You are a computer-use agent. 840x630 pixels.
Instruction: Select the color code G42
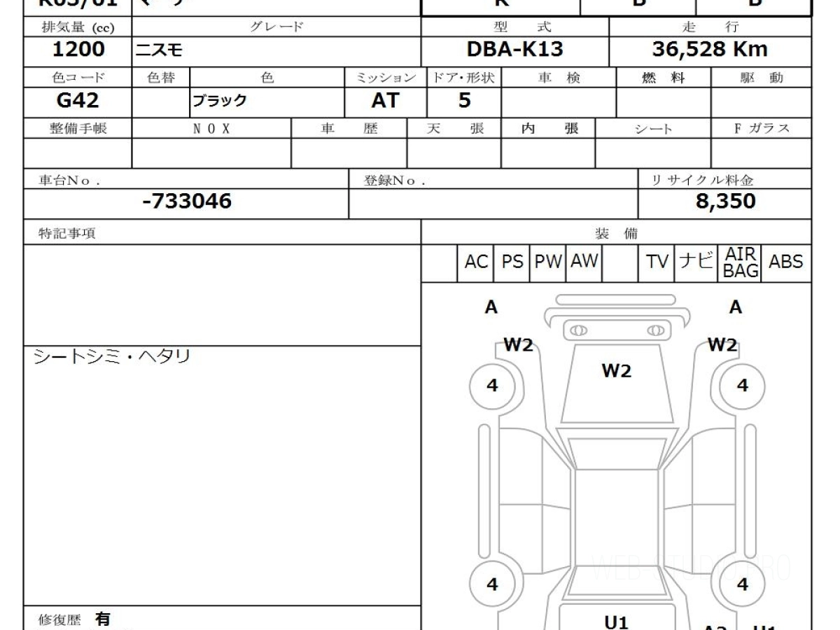coord(78,101)
